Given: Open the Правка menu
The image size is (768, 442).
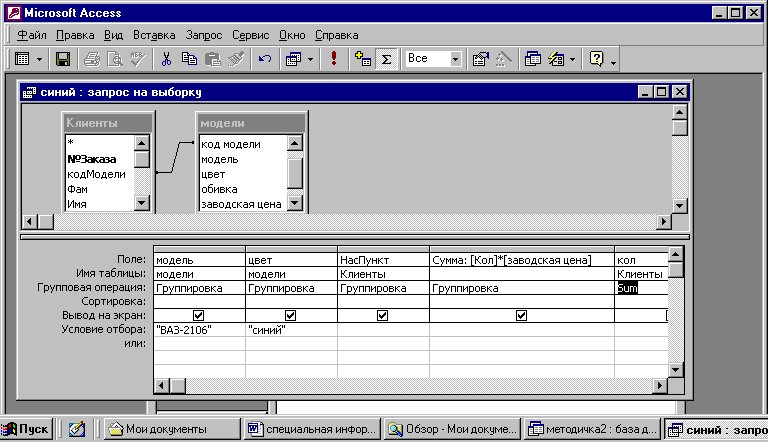Looking at the screenshot, I should (75, 35).
